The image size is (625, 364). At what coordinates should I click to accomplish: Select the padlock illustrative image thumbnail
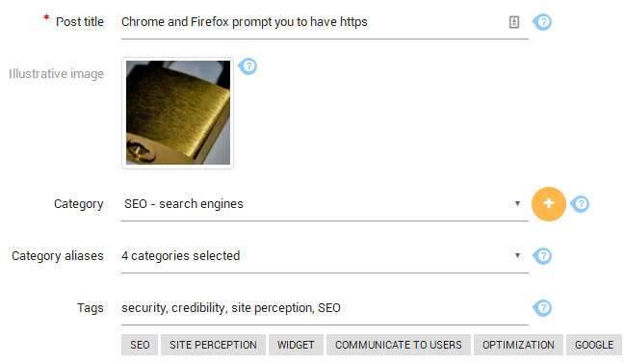click(x=178, y=113)
